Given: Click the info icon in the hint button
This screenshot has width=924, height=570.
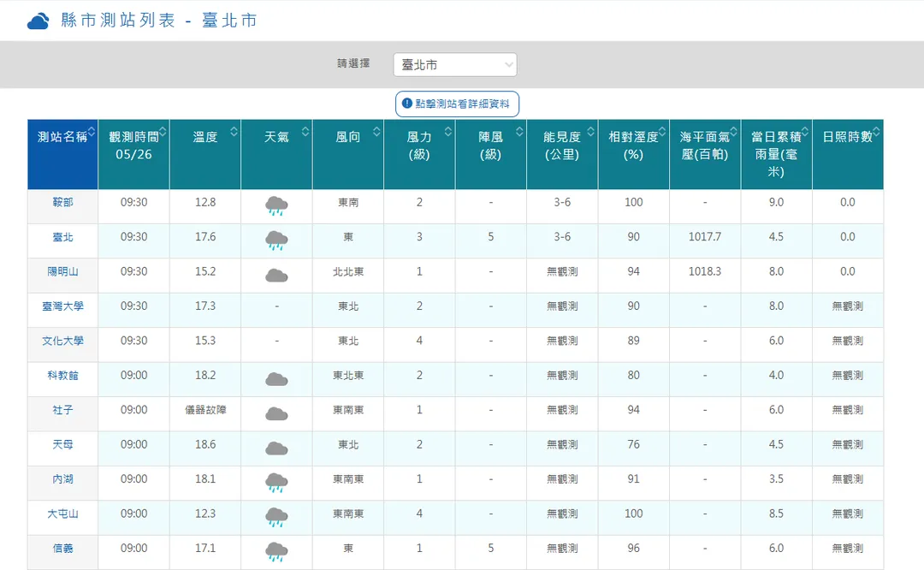Looking at the screenshot, I should (x=406, y=104).
